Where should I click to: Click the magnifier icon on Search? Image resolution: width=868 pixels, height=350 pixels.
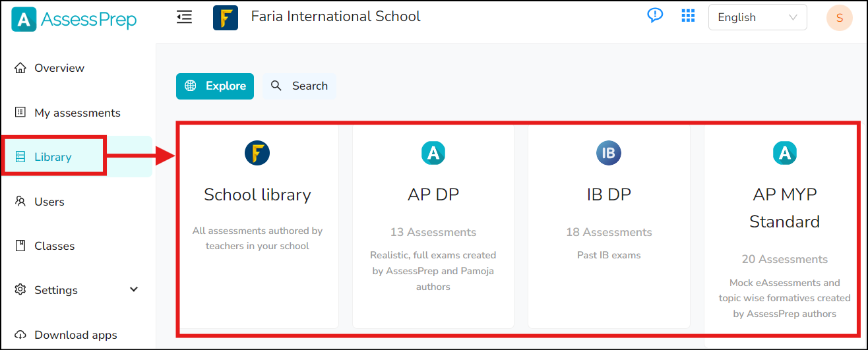coord(276,86)
